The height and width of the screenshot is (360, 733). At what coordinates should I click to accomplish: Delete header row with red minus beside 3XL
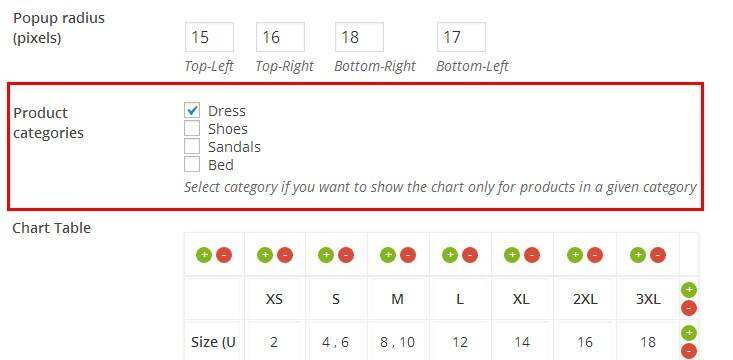point(689,308)
